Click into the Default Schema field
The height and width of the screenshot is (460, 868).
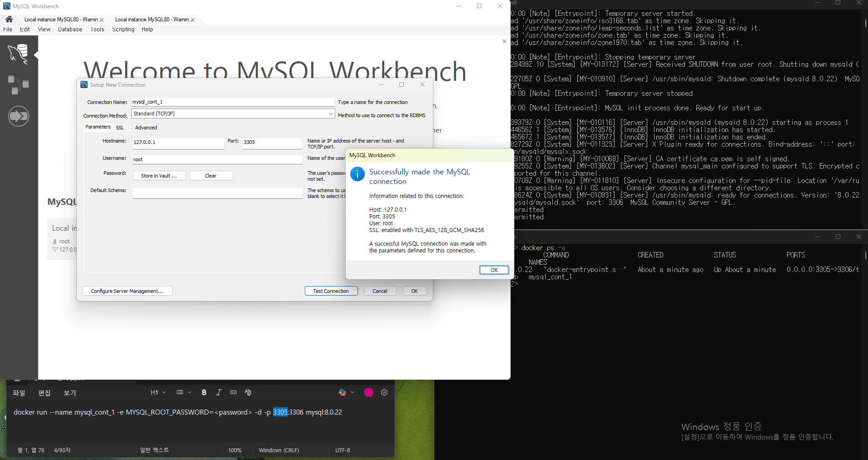[x=217, y=193]
